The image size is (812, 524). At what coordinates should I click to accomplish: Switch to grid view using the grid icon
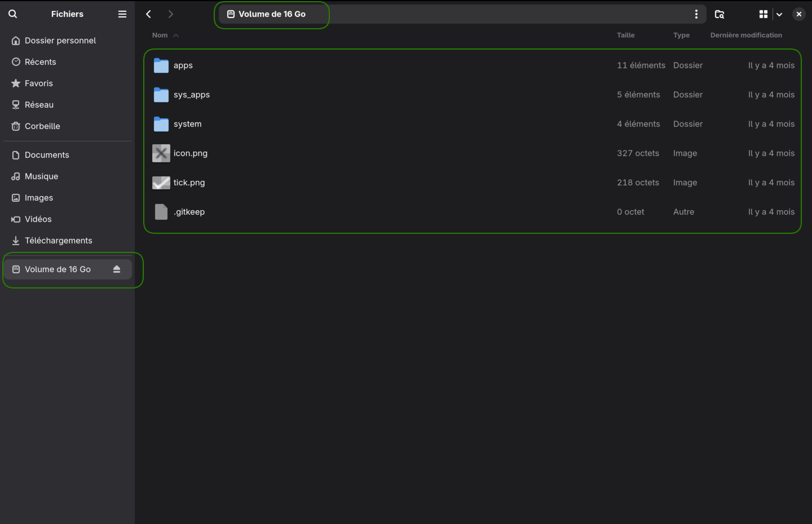(x=763, y=14)
